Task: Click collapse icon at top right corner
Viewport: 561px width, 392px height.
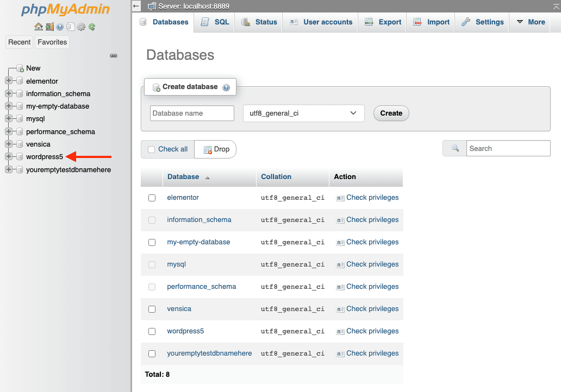Action: pos(557,6)
